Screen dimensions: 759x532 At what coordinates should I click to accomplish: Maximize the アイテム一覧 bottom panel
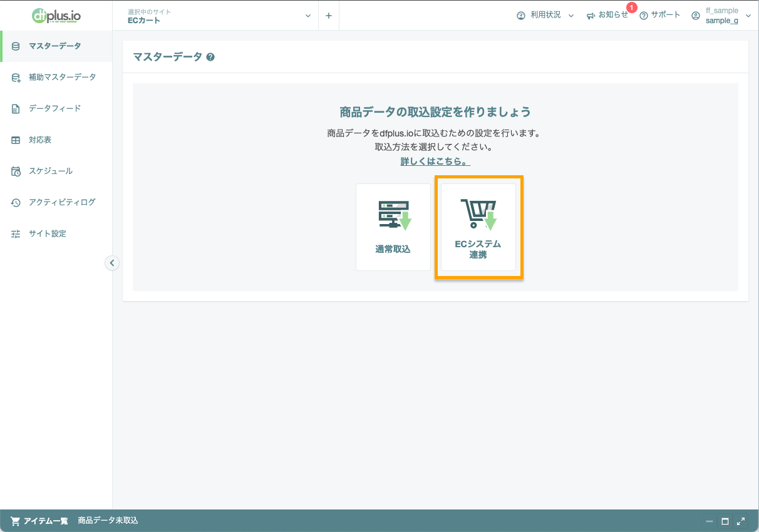(x=725, y=521)
